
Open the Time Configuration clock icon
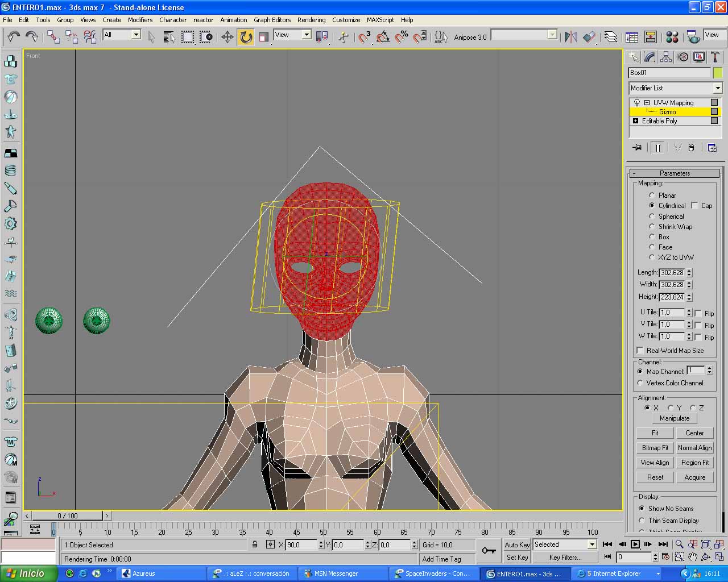[x=666, y=557]
